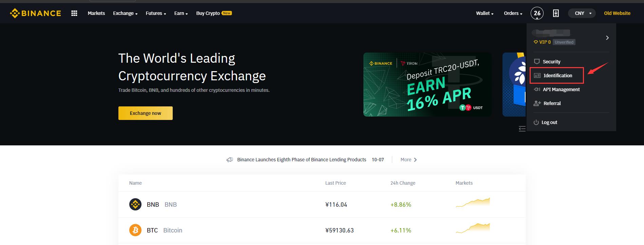
Task: Click the API Management icon
Action: [x=537, y=89]
